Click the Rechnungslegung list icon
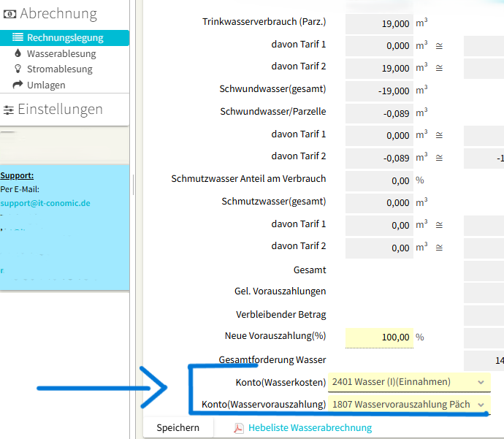504x439 pixels. [18, 38]
